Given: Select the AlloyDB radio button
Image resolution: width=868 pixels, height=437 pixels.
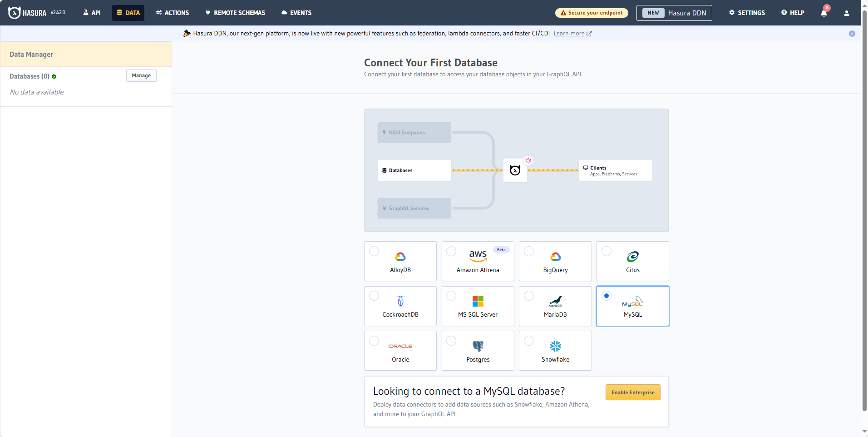Looking at the screenshot, I should (x=374, y=251).
